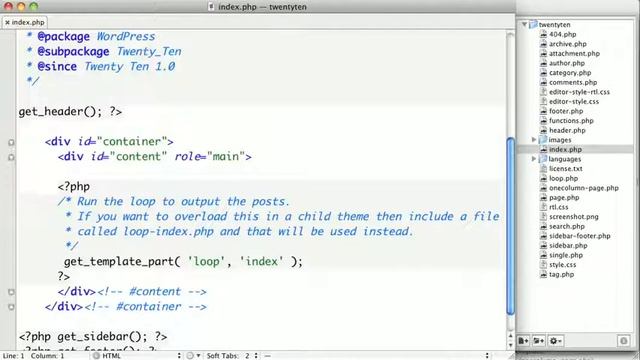The width and height of the screenshot is (640, 360).
Task: Select the index.php tab
Action: [x=24, y=22]
